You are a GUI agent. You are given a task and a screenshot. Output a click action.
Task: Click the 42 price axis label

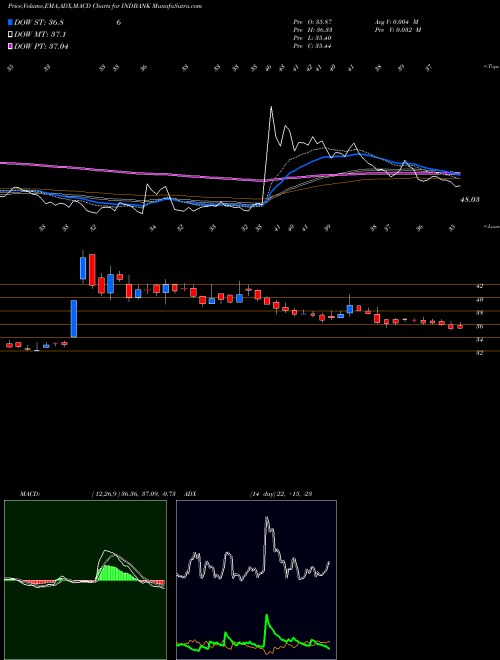(x=479, y=286)
